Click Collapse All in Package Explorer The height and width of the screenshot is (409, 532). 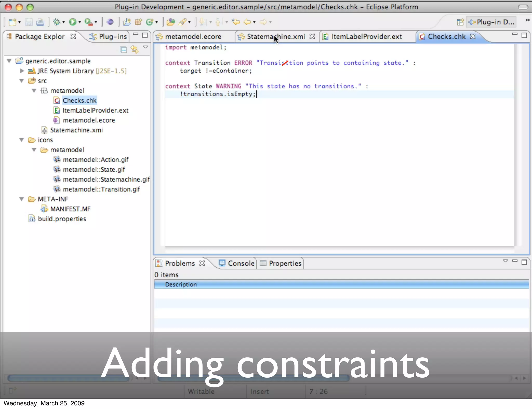click(x=124, y=49)
